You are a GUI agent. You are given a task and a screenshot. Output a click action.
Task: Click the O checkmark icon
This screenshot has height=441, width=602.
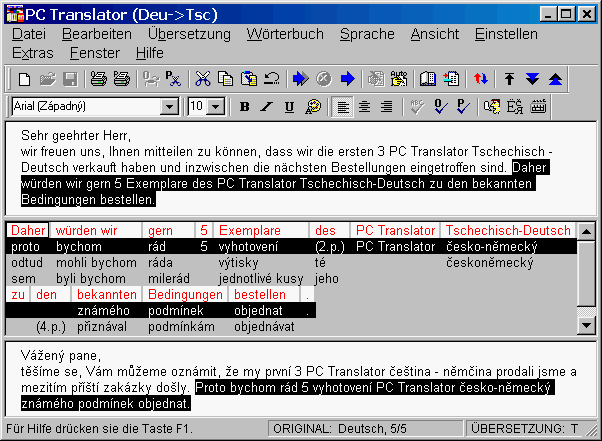[440, 107]
